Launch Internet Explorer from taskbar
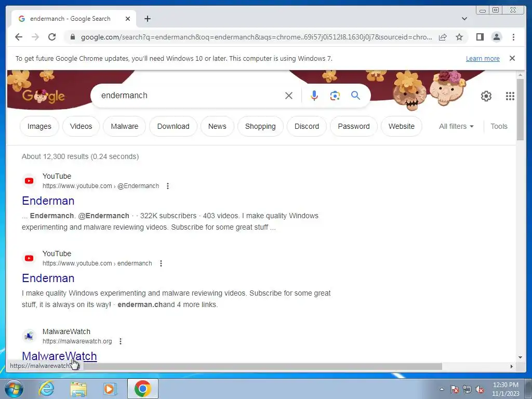 tap(46, 389)
